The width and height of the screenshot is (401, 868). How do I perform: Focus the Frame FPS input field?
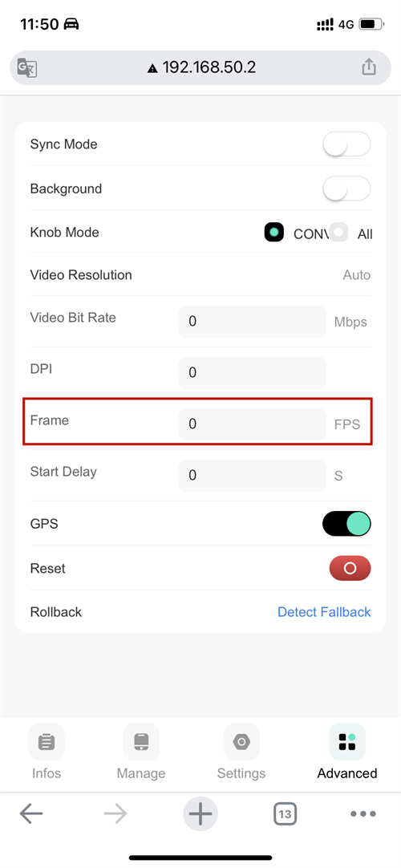coord(252,424)
